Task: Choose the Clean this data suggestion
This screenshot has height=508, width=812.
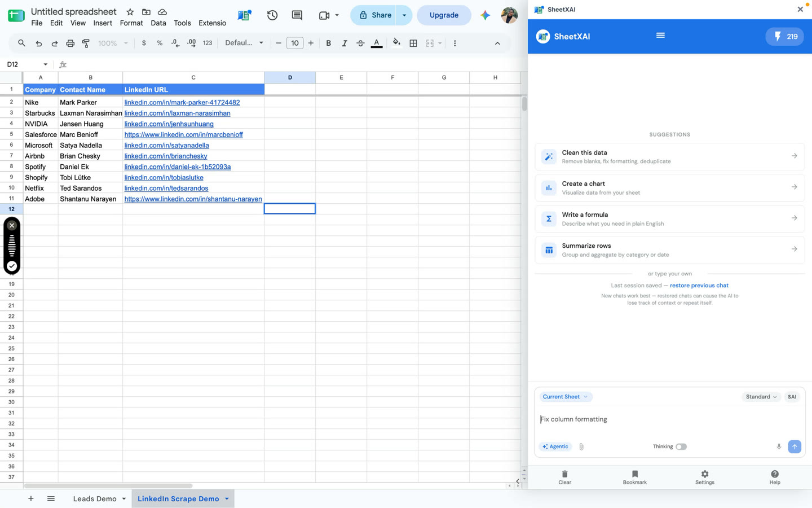Action: pyautogui.click(x=669, y=156)
